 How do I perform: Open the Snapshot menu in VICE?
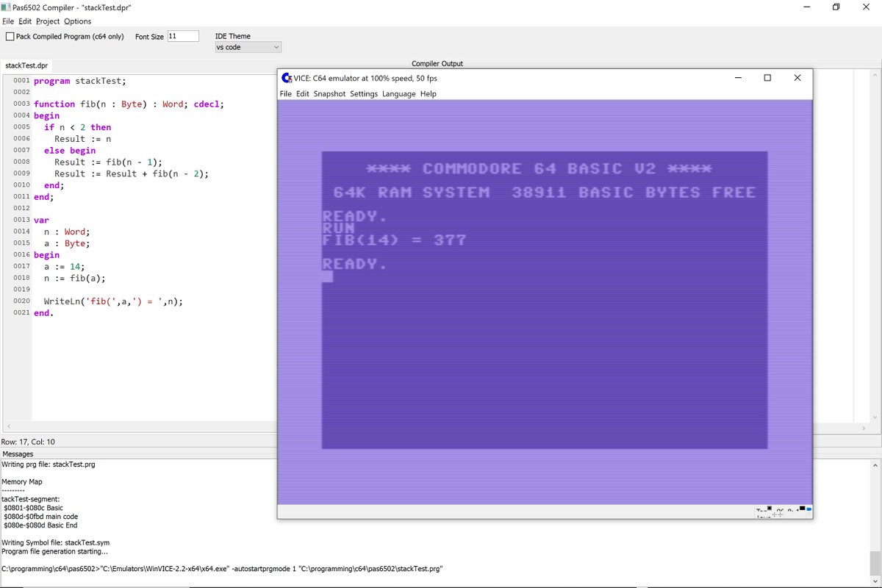coord(329,94)
